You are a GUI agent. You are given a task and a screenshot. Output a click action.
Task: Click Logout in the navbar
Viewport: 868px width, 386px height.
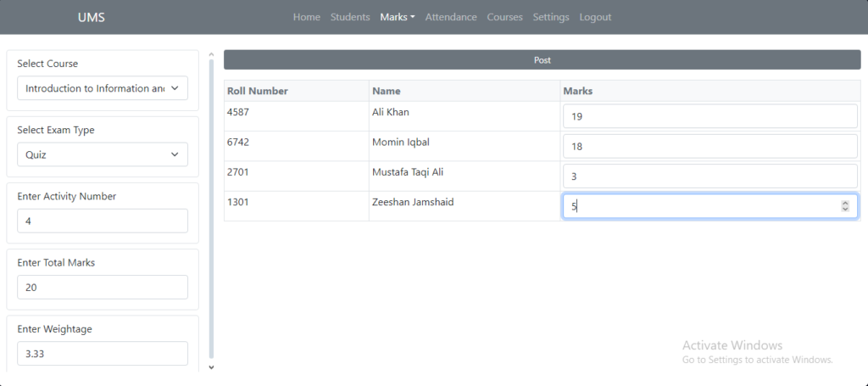pos(595,17)
